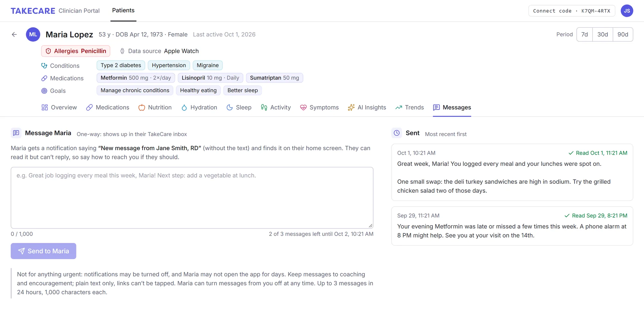The width and height of the screenshot is (644, 311).
Task: Click the clock icon beside Sent
Action: pyautogui.click(x=396, y=133)
